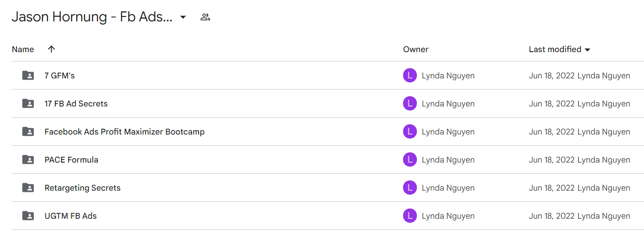Click the Retargeting Secrets folder icon
The image size is (644, 237).
pyautogui.click(x=28, y=188)
